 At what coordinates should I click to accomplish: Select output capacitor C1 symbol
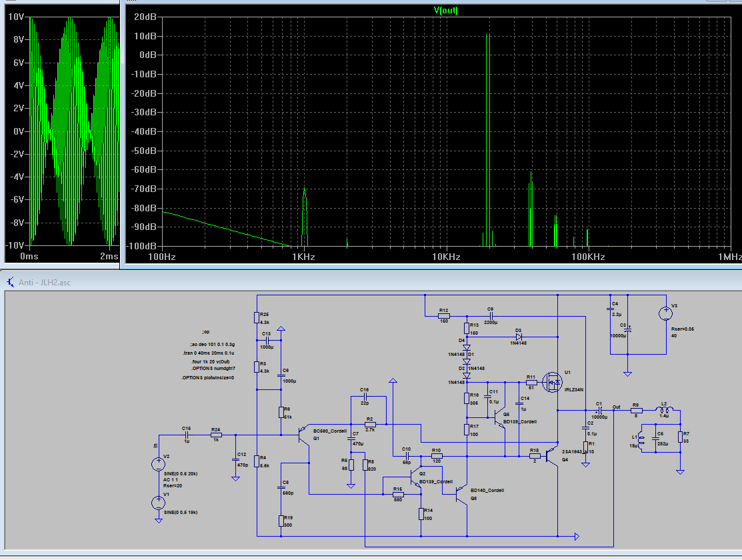point(599,411)
